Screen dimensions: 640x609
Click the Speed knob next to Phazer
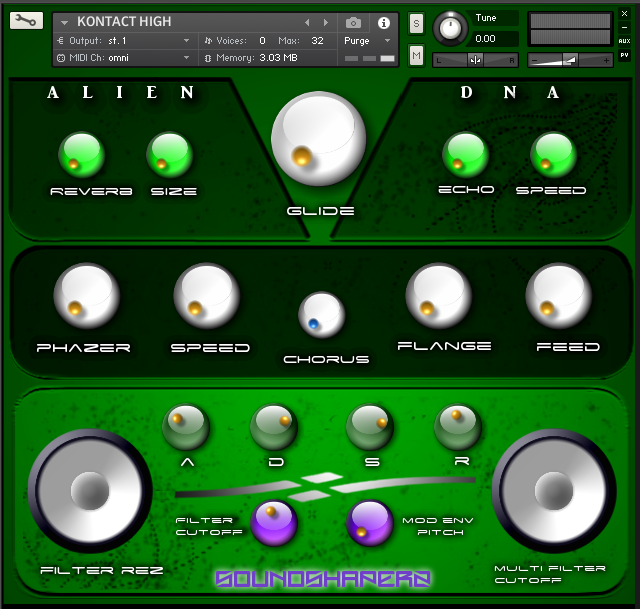tap(207, 296)
